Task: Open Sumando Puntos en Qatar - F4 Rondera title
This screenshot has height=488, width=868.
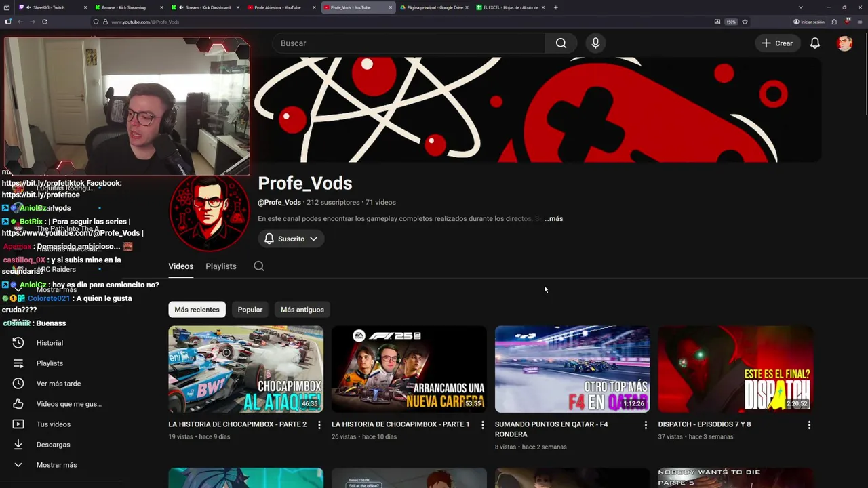Action: pos(551,429)
